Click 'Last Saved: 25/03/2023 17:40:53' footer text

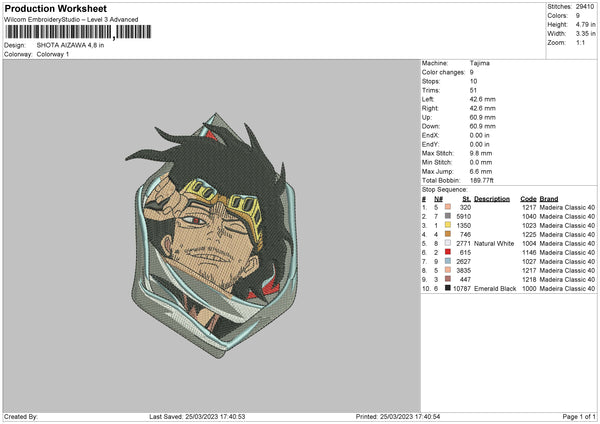tap(197, 417)
